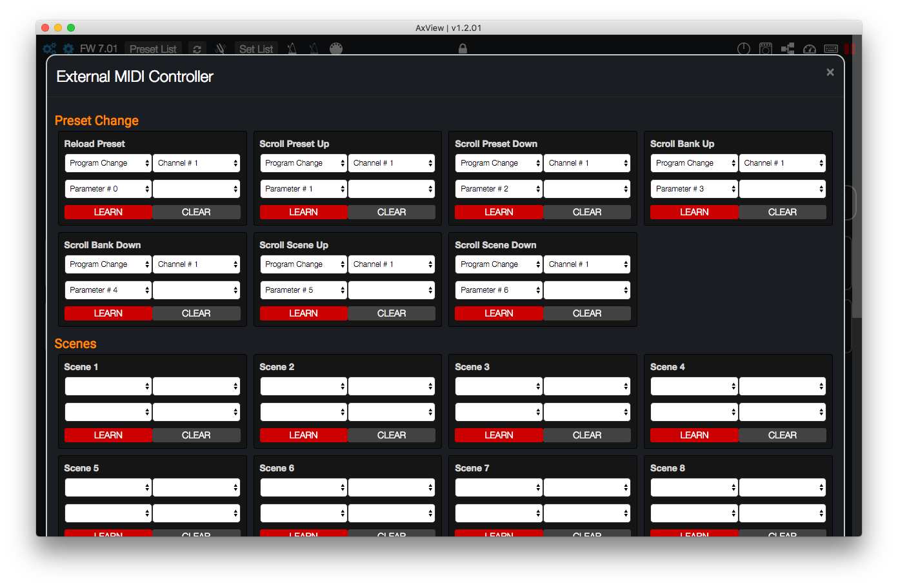Close the External MIDI Controller dialog
Image resolution: width=898 pixels, height=588 pixels.
point(830,72)
